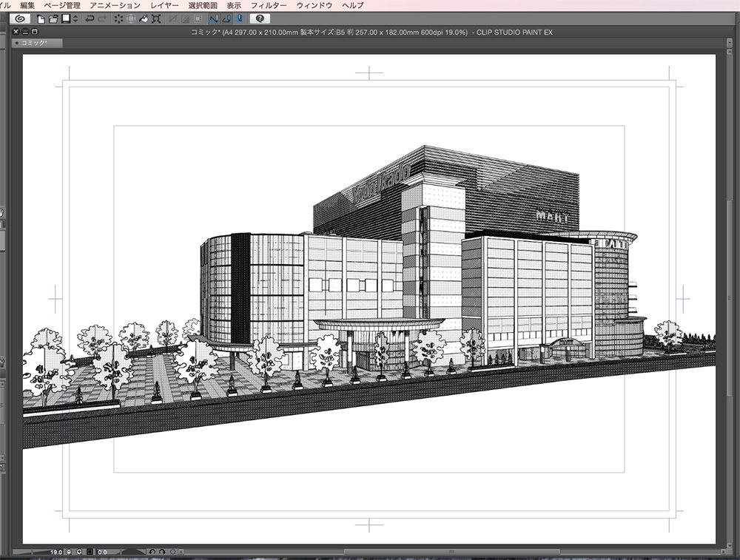Rotate canvas left icon
This screenshot has height=560, width=740.
(x=152, y=552)
